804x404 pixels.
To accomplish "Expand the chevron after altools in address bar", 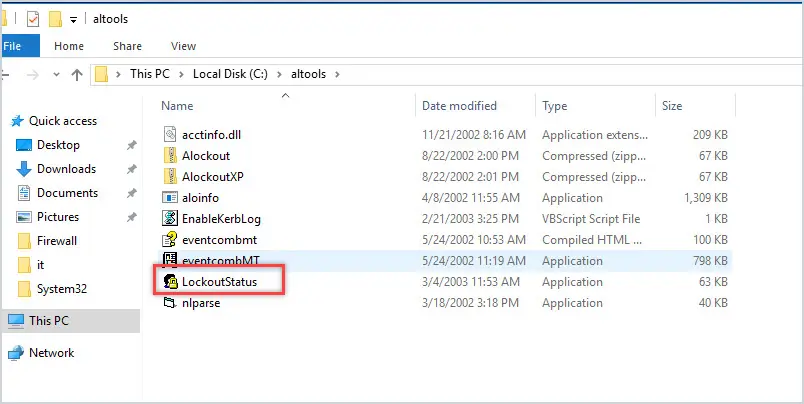I will [337, 74].
